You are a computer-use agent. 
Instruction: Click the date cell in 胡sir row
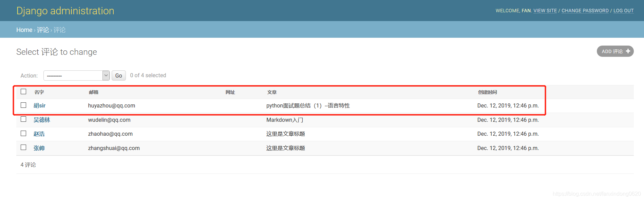(508, 106)
